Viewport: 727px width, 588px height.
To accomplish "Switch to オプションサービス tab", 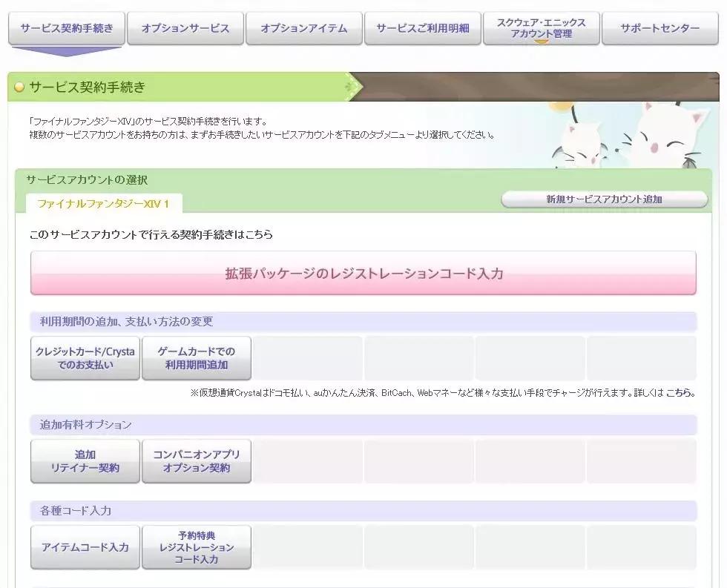I will pyautogui.click(x=185, y=28).
